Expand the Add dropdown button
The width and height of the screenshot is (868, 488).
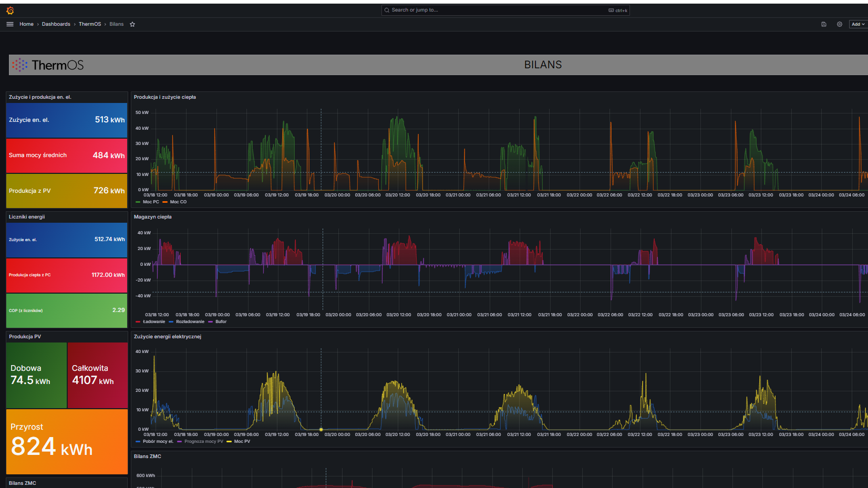tap(857, 24)
